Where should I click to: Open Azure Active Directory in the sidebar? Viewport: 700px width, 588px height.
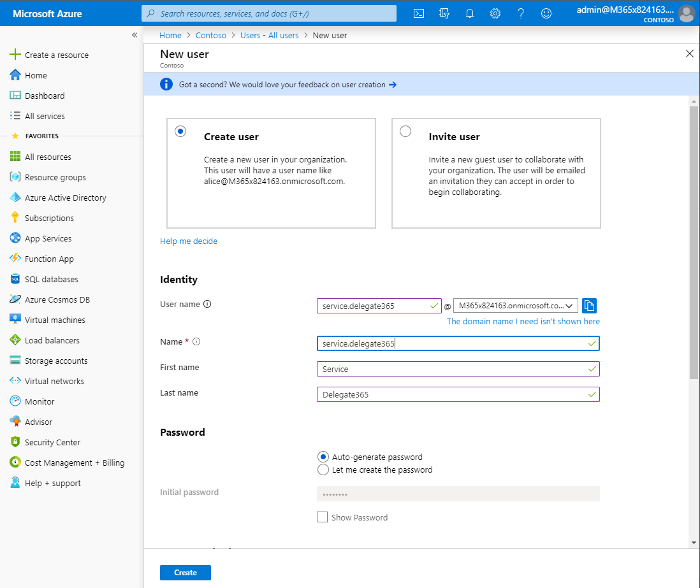point(65,198)
